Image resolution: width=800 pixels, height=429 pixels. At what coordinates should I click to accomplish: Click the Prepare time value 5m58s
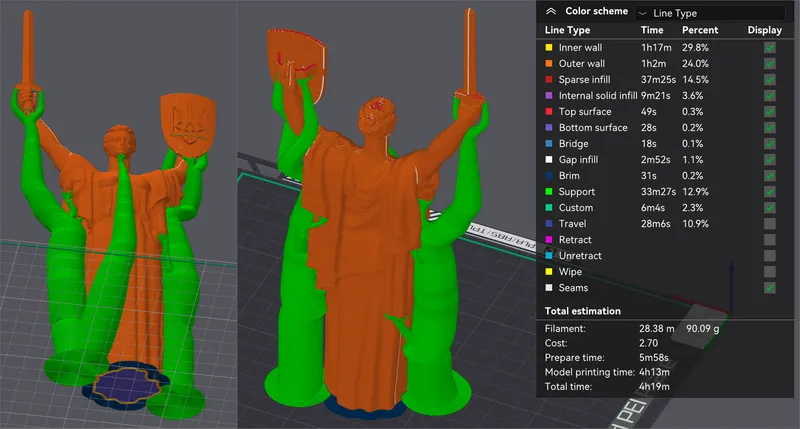pyautogui.click(x=654, y=358)
